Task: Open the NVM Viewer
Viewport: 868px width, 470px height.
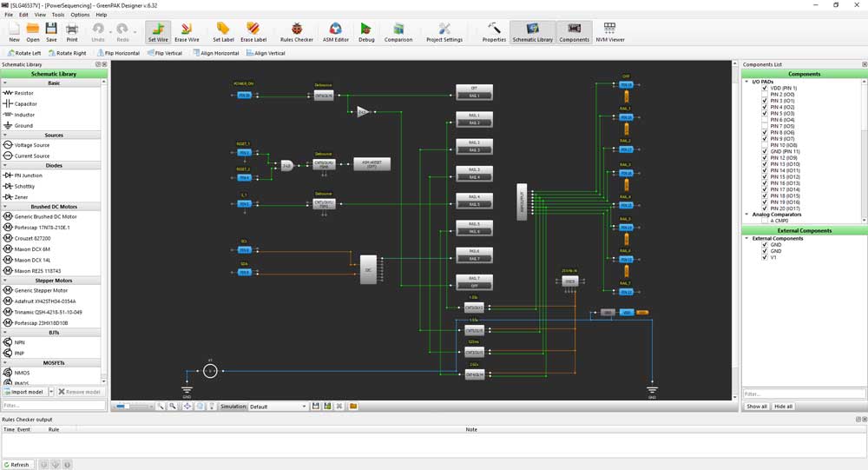Action: coord(609,32)
